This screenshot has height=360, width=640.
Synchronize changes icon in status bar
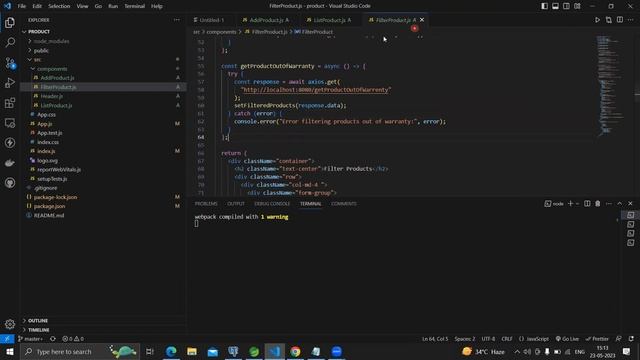(53, 339)
